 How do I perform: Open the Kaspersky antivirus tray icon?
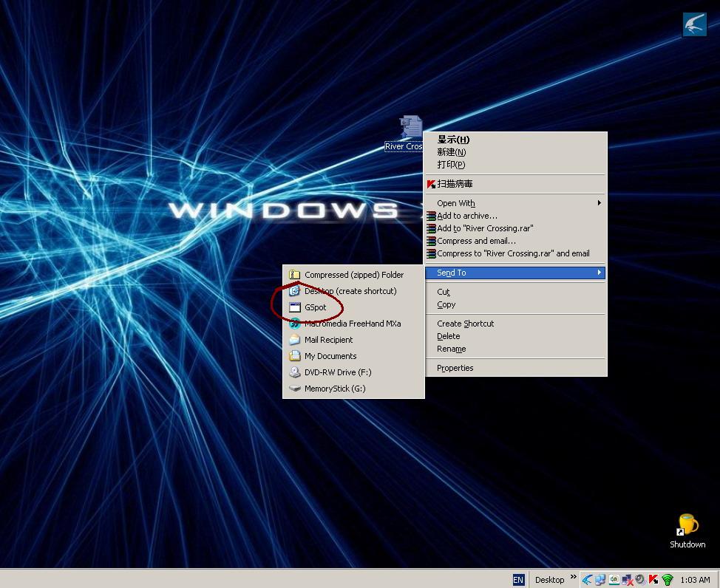(x=653, y=580)
